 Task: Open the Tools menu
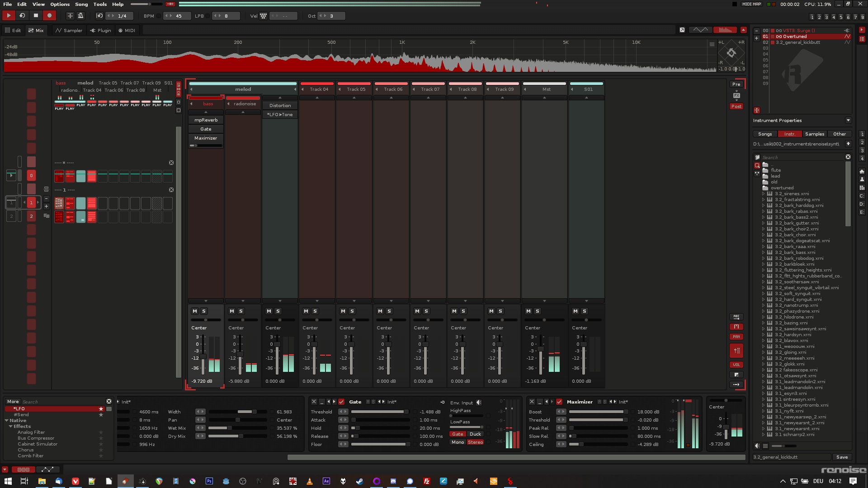(100, 4)
